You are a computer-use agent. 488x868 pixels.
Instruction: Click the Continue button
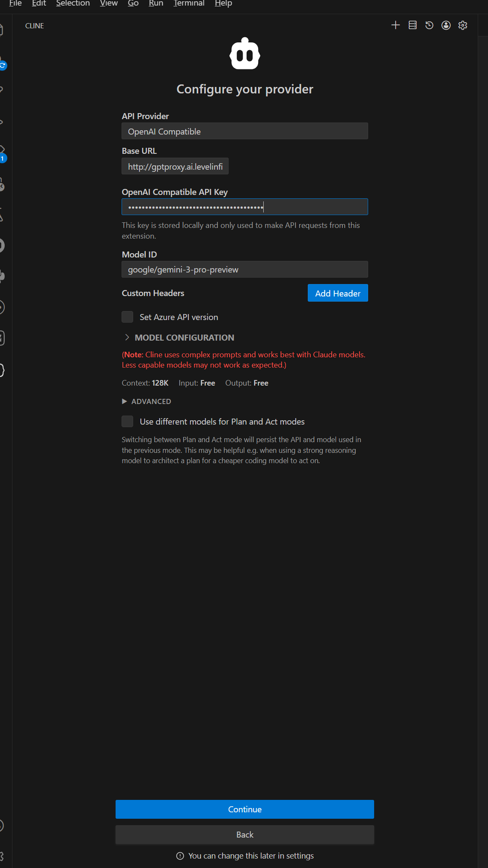pyautogui.click(x=244, y=809)
